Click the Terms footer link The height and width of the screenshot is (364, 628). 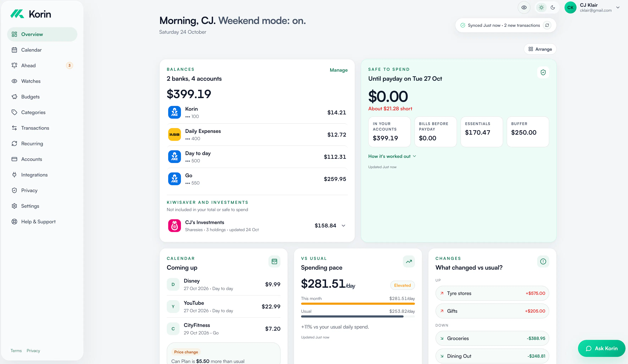pos(16,351)
